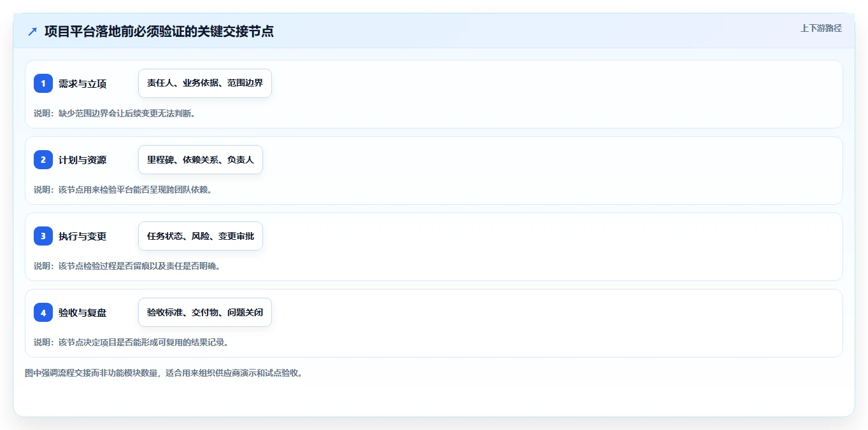The height and width of the screenshot is (430, 868).
Task: Click the footer text 图中强调流程交接而非功能模块数量
Action: (164, 373)
